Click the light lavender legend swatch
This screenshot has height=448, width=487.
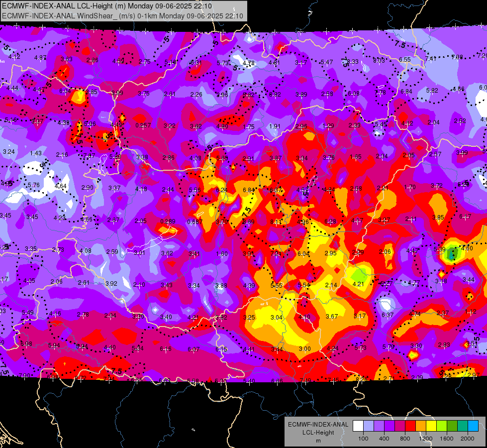[369, 426]
